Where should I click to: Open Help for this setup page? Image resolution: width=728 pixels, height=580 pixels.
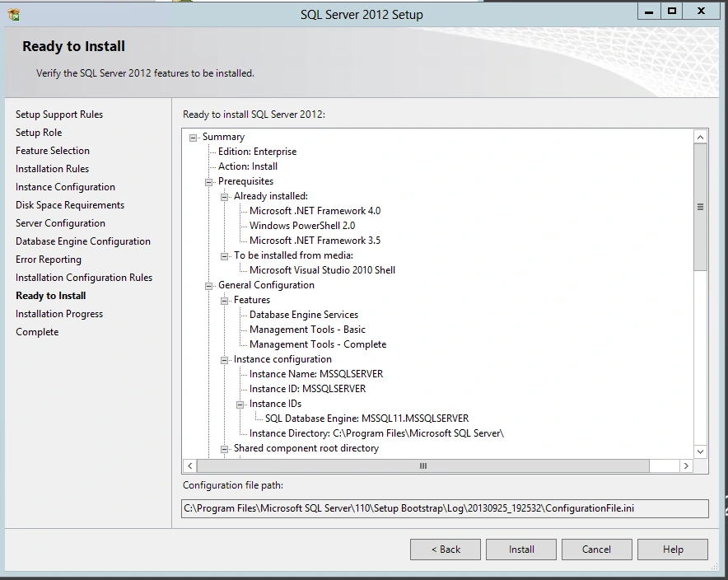click(x=673, y=550)
